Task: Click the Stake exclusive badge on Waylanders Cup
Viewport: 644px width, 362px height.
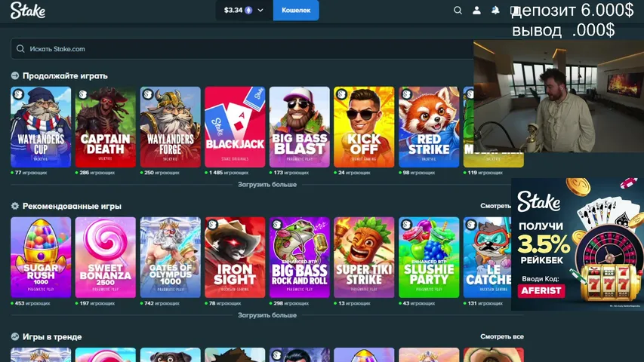Action: [18, 94]
